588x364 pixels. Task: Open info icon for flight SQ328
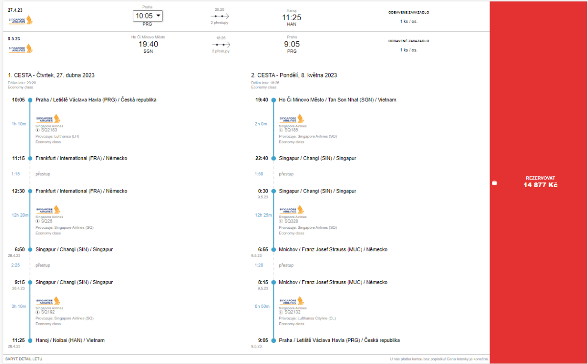pos(281,221)
